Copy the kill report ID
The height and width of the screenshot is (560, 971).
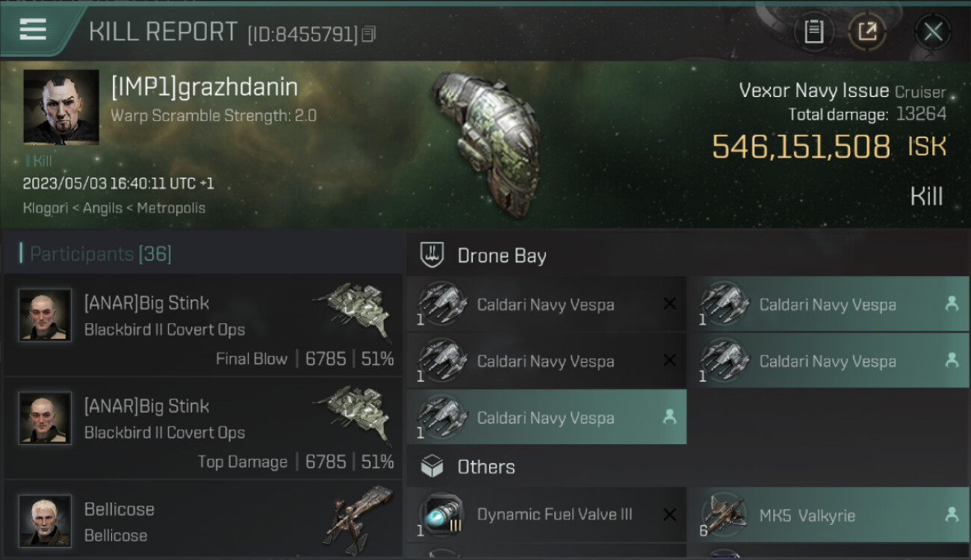tap(369, 34)
